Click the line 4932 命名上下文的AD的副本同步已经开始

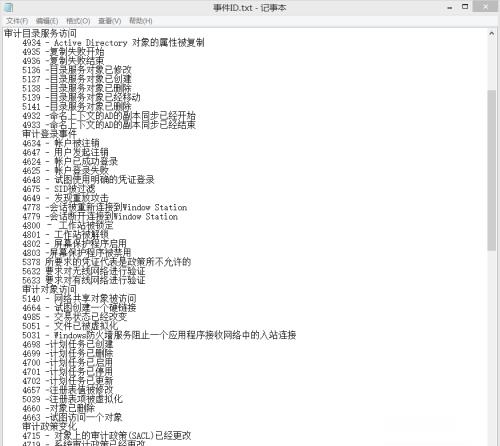pyautogui.click(x=109, y=116)
